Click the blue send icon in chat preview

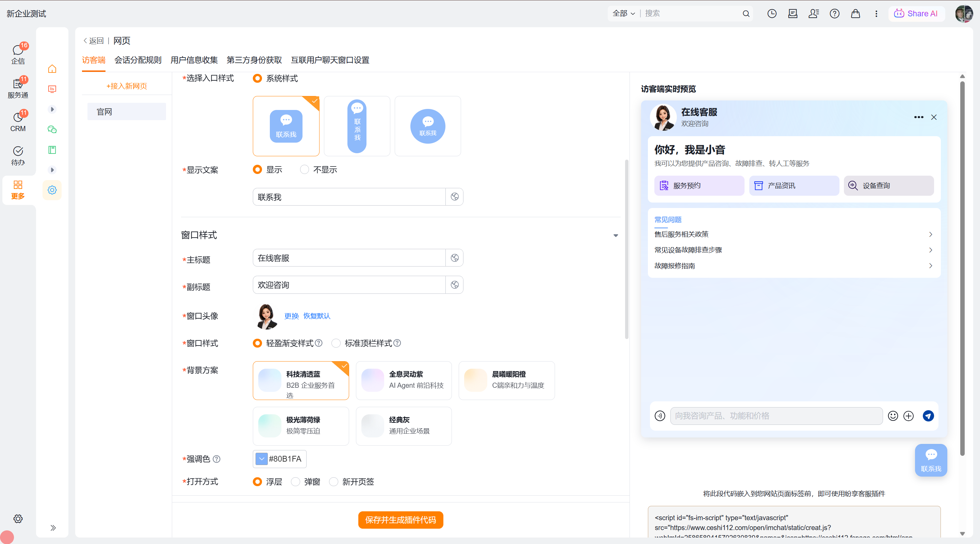(x=928, y=416)
